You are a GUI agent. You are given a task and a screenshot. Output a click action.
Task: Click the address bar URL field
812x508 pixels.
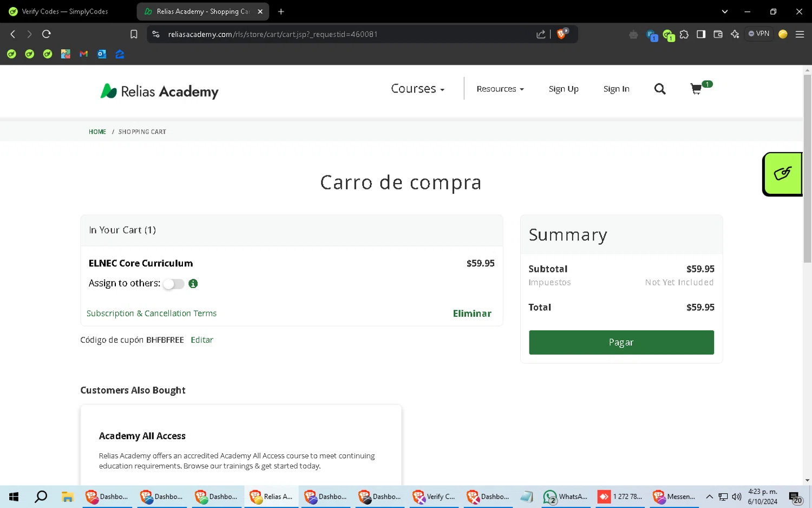point(346,34)
